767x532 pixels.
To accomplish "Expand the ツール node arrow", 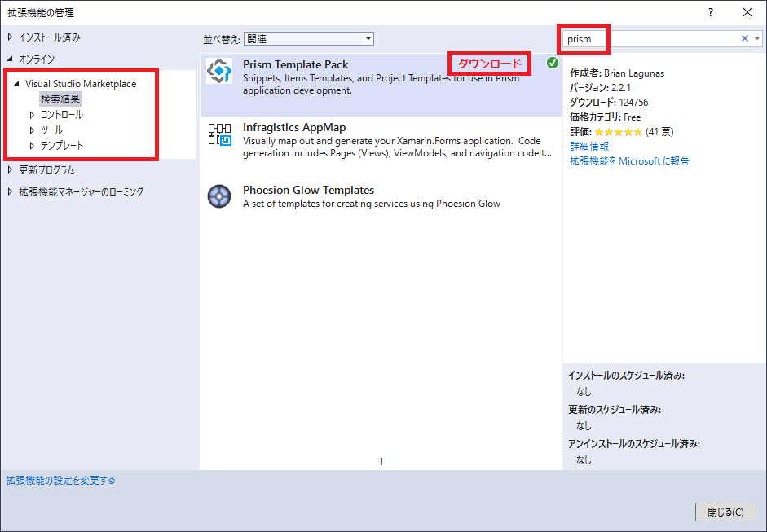I will pos(32,130).
